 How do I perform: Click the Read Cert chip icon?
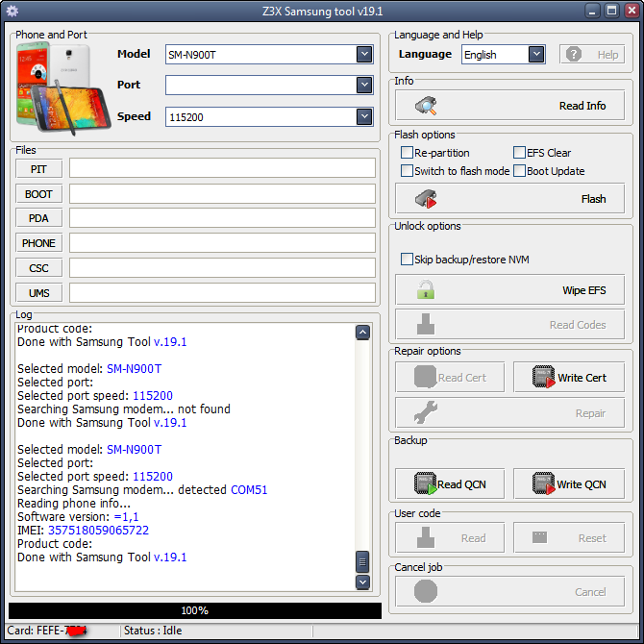click(x=425, y=377)
